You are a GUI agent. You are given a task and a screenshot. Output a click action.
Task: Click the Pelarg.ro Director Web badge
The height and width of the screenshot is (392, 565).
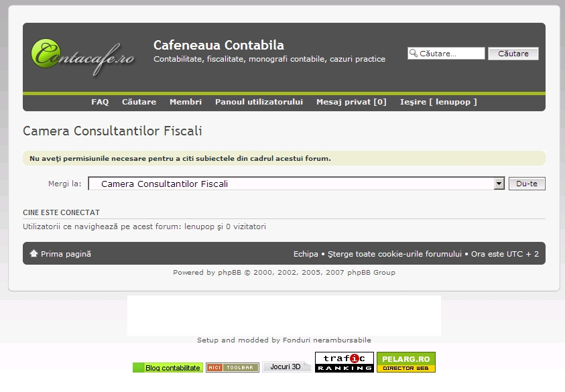pos(405,362)
